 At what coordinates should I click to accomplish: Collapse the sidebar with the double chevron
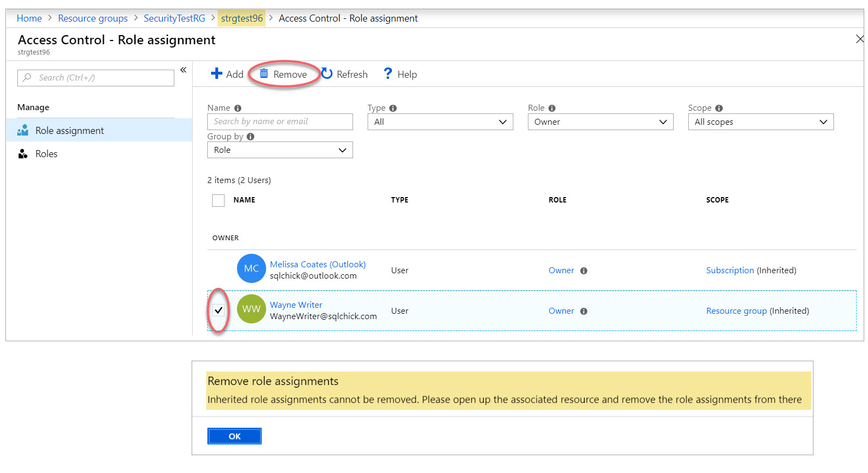click(x=184, y=70)
